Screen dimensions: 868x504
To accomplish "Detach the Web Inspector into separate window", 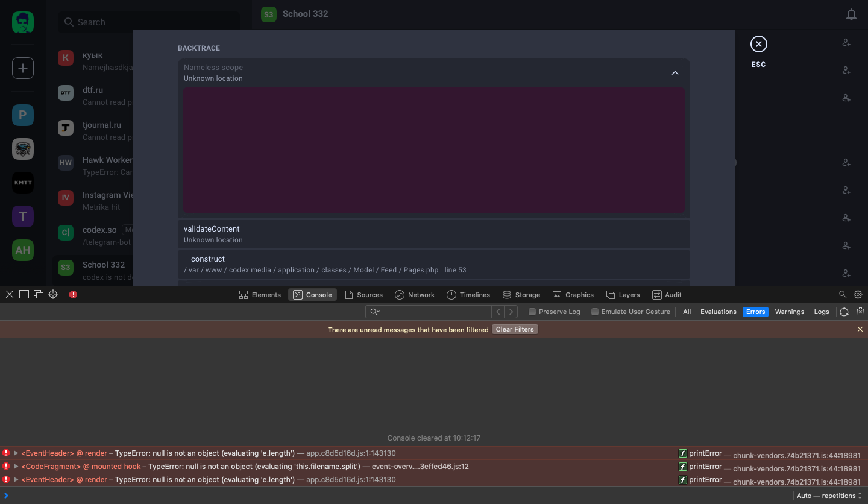I will 39,294.
